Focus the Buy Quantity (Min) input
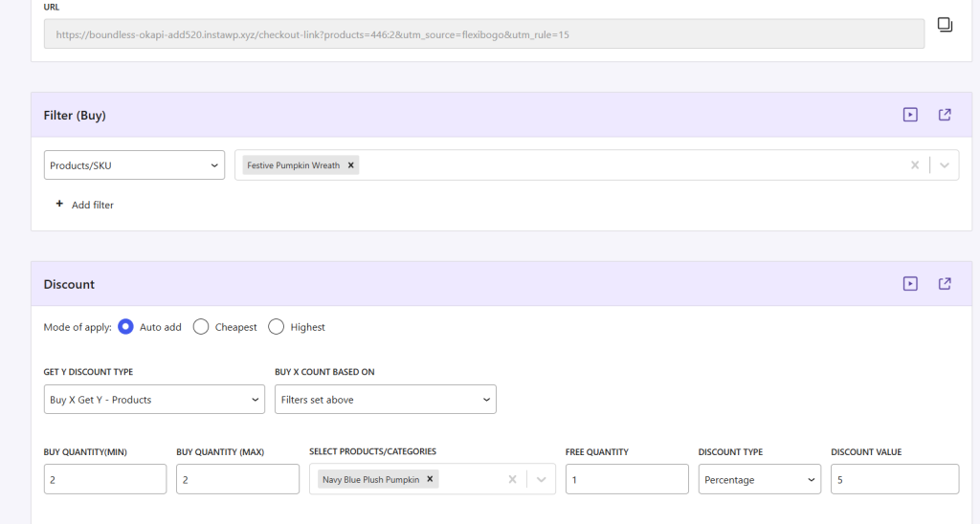 click(104, 480)
